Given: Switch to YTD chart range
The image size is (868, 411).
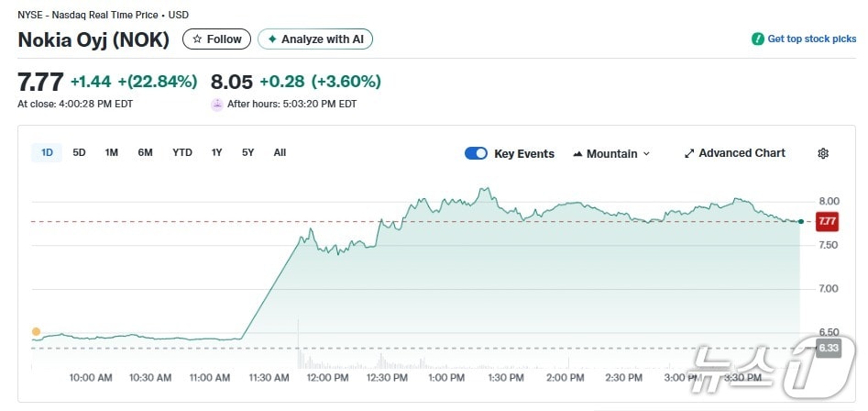Looking at the screenshot, I should [x=182, y=152].
